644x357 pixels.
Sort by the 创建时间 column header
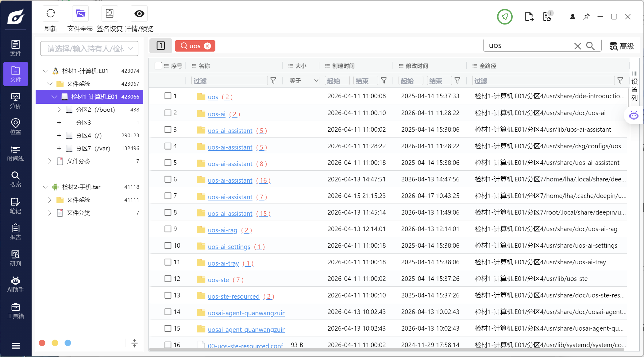click(x=343, y=66)
